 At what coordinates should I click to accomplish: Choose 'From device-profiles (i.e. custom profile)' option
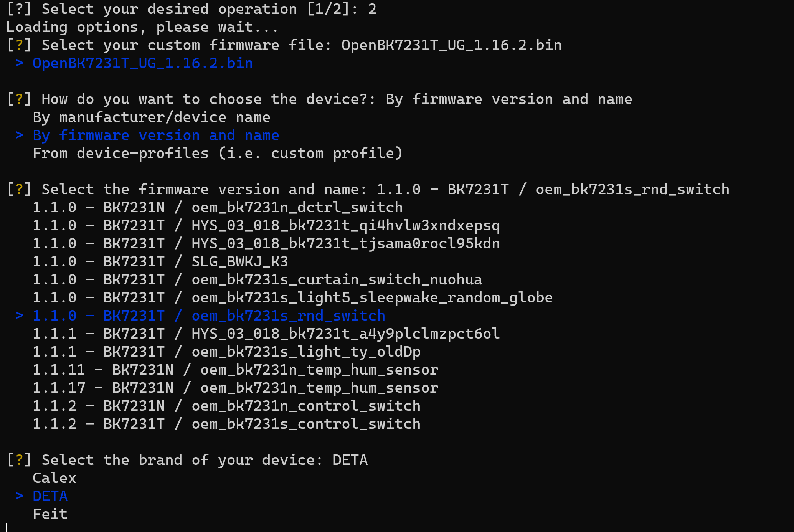pyautogui.click(x=218, y=154)
